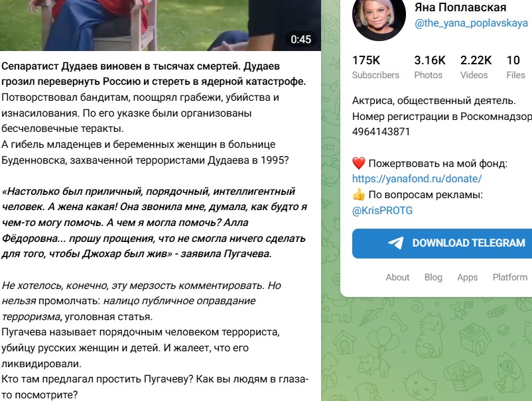The width and height of the screenshot is (532, 401).
Task: Click the red heart emoji icon
Action: (x=359, y=164)
